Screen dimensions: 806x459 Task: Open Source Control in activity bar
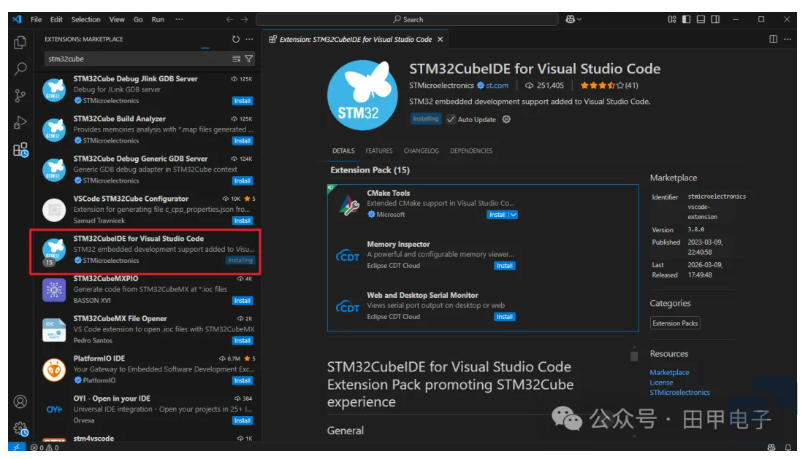20,96
